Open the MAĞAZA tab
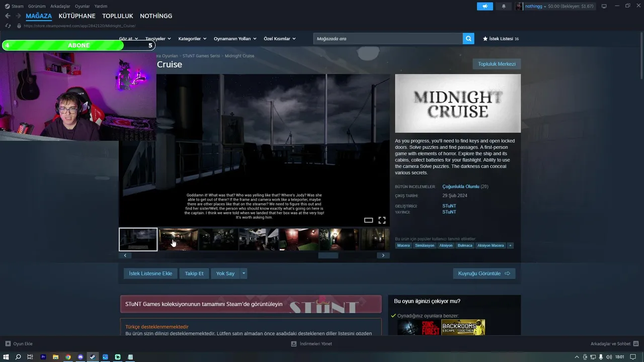The width and height of the screenshot is (644, 362). point(39,16)
